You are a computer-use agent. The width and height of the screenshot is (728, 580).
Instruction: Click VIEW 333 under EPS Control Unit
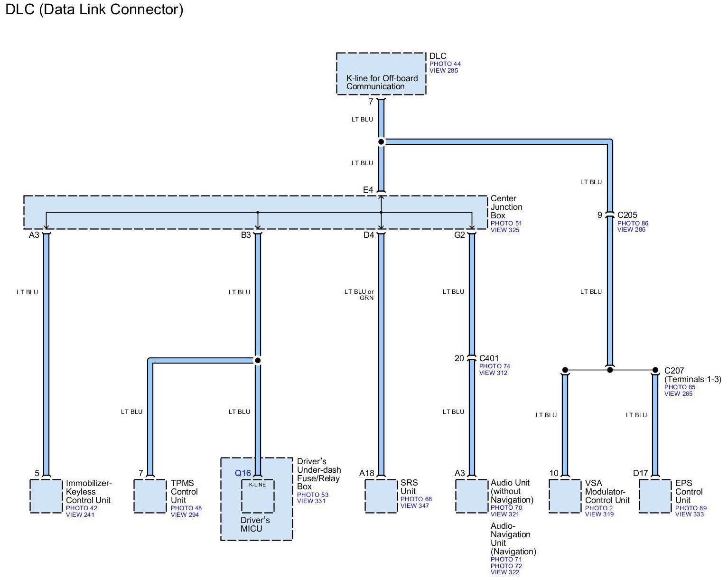coord(690,515)
